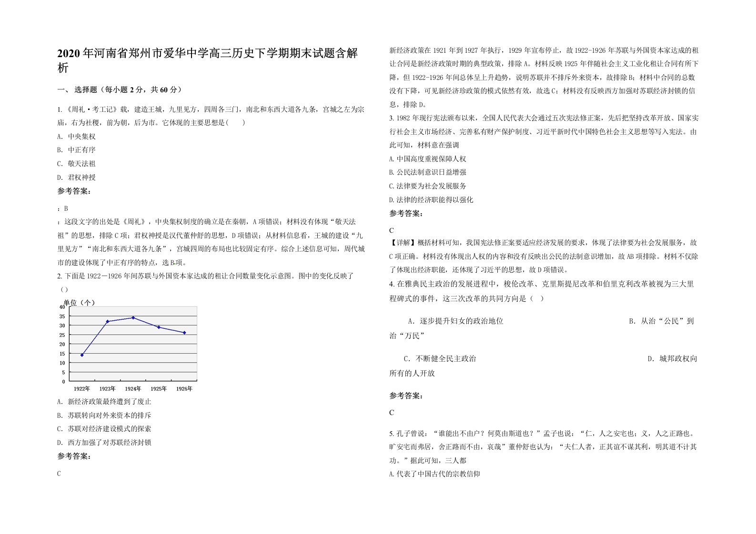Click '参考答案：' label under question 1

74,191
